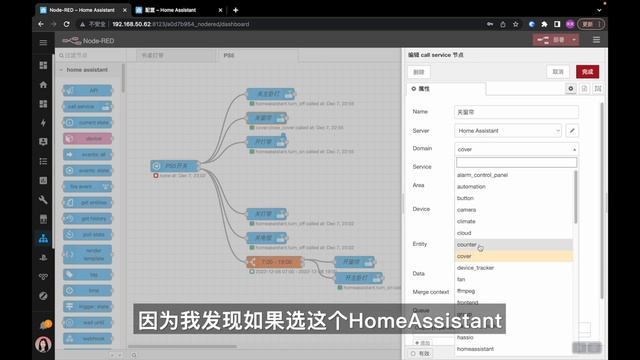Select cloud from domain list
This screenshot has width=640, height=360.
tap(514, 233)
